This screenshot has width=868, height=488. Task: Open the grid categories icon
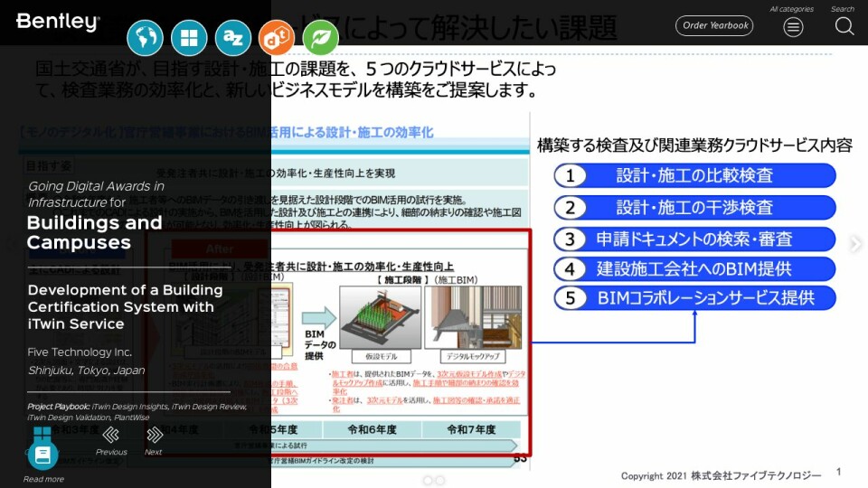point(189,38)
